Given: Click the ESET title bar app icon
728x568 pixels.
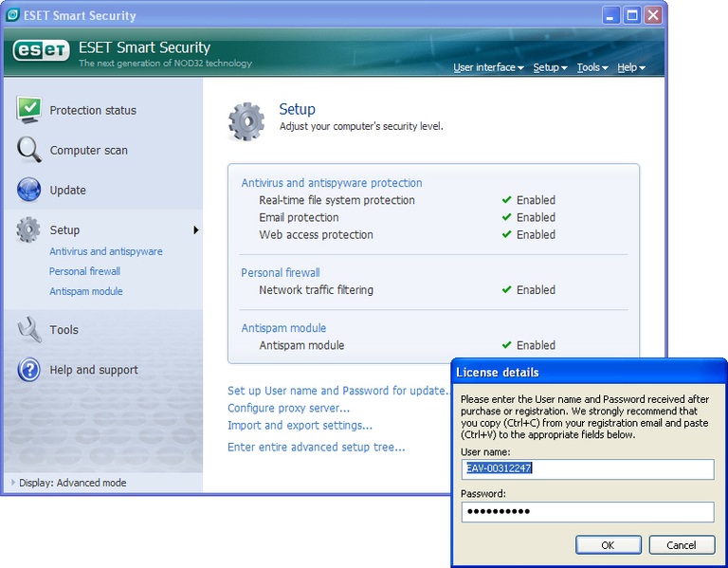Looking at the screenshot, I should pyautogui.click(x=12, y=15).
